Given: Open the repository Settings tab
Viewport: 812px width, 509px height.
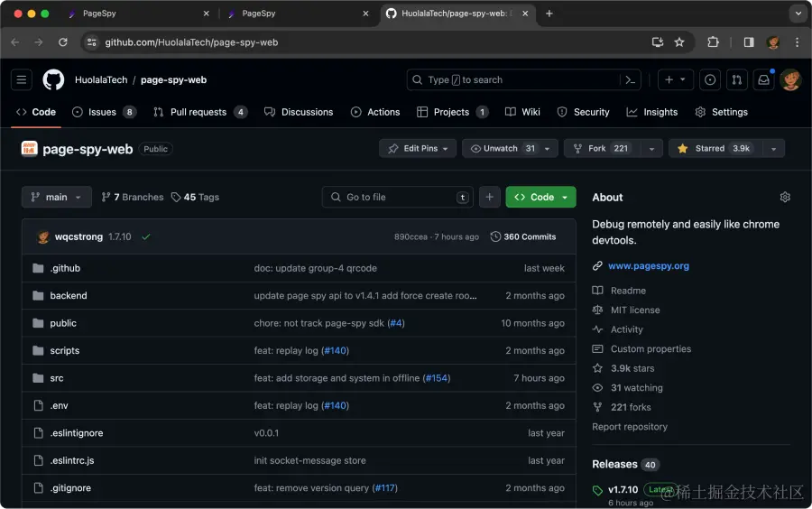Looking at the screenshot, I should coord(722,112).
